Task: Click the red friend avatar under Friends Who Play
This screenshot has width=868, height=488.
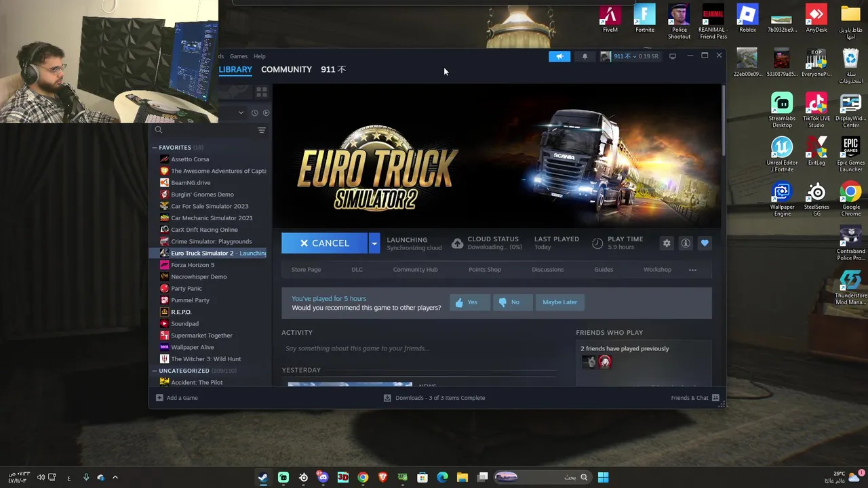Action: [x=605, y=363]
